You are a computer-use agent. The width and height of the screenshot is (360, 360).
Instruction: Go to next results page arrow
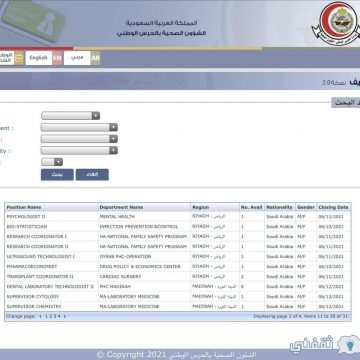tap(64, 316)
